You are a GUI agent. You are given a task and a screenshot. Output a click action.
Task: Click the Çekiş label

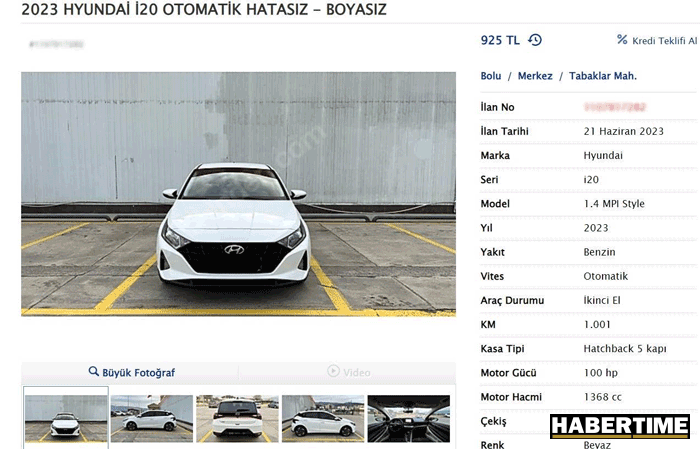493,421
